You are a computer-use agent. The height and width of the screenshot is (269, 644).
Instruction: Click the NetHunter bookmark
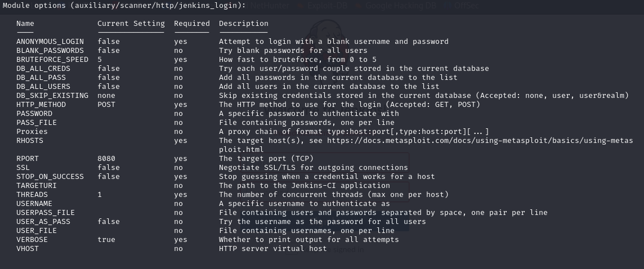pyautogui.click(x=270, y=6)
